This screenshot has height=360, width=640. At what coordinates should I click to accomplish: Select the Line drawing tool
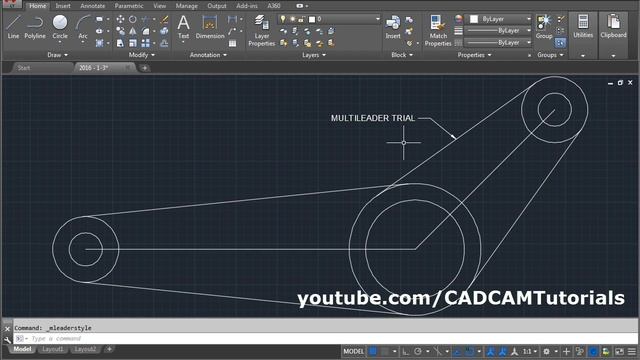pos(13,27)
